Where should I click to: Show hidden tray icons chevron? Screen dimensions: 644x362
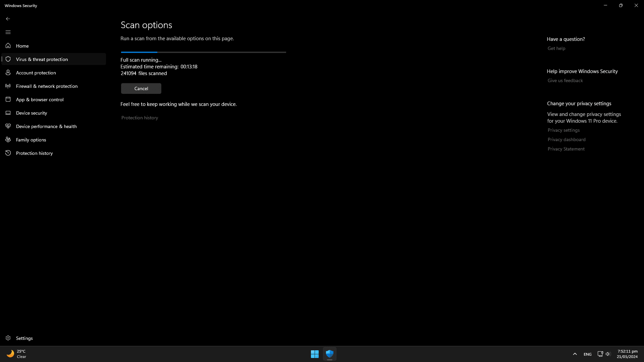tap(575, 354)
